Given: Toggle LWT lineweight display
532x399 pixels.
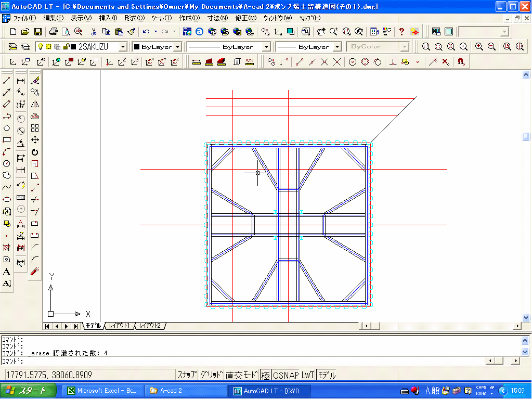Looking at the screenshot, I should pos(308,375).
